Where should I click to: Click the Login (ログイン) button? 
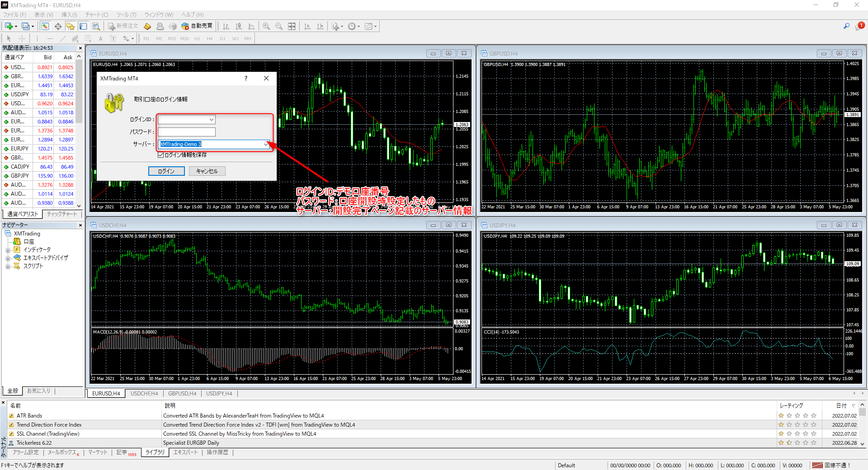click(166, 171)
